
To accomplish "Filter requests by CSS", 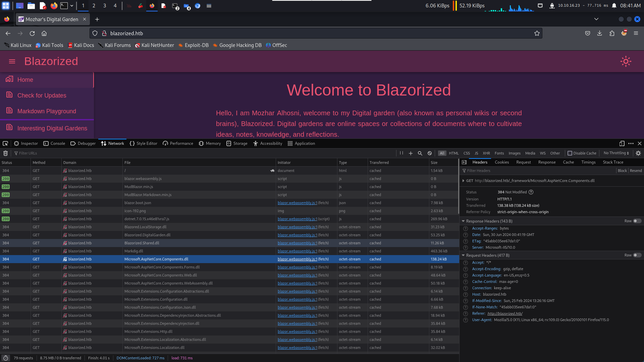I will coord(467,153).
